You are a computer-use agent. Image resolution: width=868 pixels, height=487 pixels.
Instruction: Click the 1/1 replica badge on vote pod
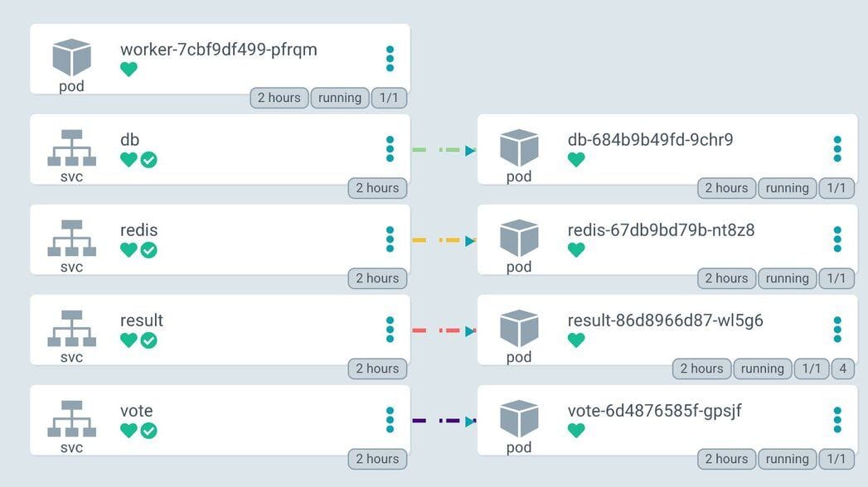[x=836, y=458]
